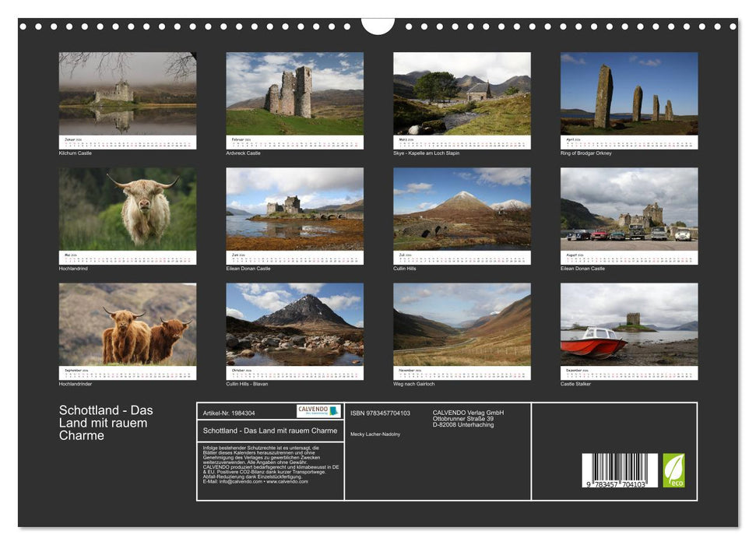756x545 pixels.
Task: Click the Artikel-Nr. 1984304 label
Action: (x=227, y=412)
